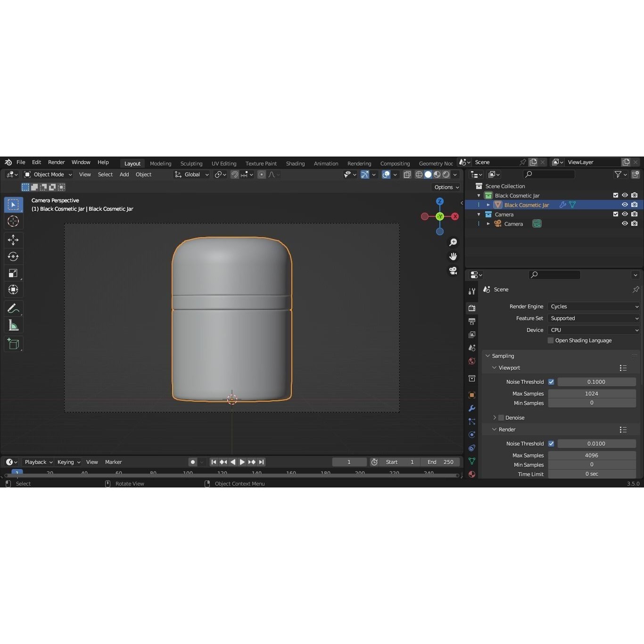Select the Move tool in the toolbar

[13, 240]
